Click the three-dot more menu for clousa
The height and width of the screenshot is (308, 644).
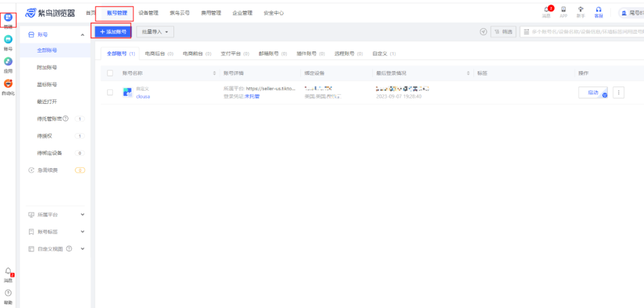tap(618, 93)
